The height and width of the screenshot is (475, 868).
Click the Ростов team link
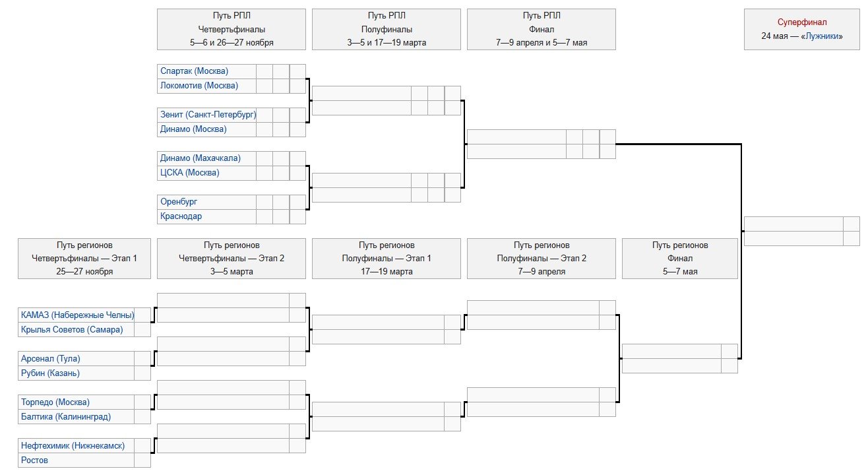(x=34, y=460)
